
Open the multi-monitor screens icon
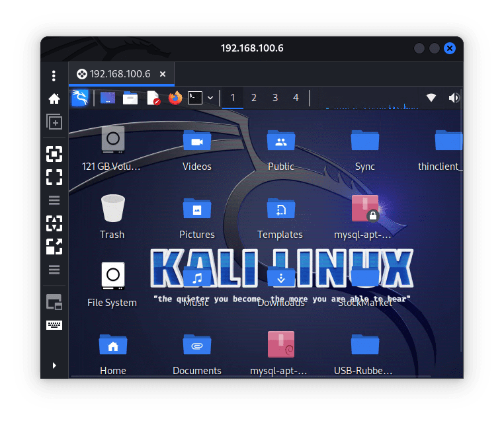point(54,302)
